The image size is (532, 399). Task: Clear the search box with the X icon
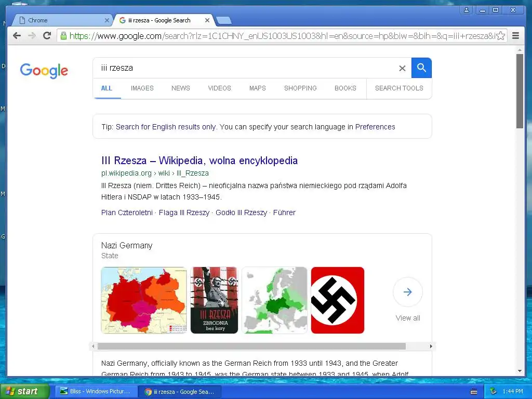(402, 68)
